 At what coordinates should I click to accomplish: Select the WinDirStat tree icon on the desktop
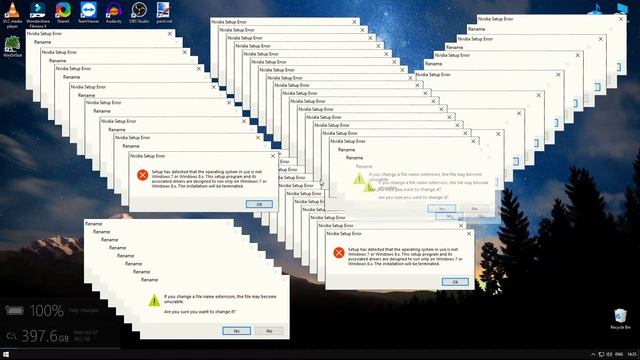[12, 46]
